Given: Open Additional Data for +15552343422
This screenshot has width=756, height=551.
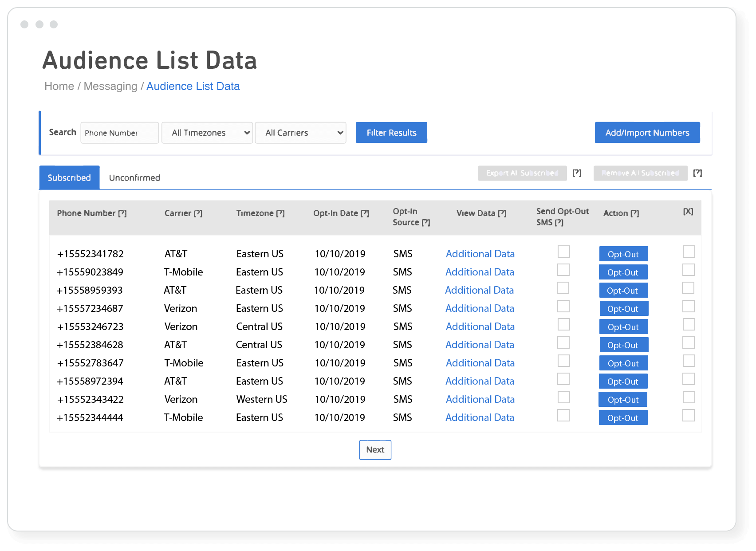Looking at the screenshot, I should click(480, 399).
